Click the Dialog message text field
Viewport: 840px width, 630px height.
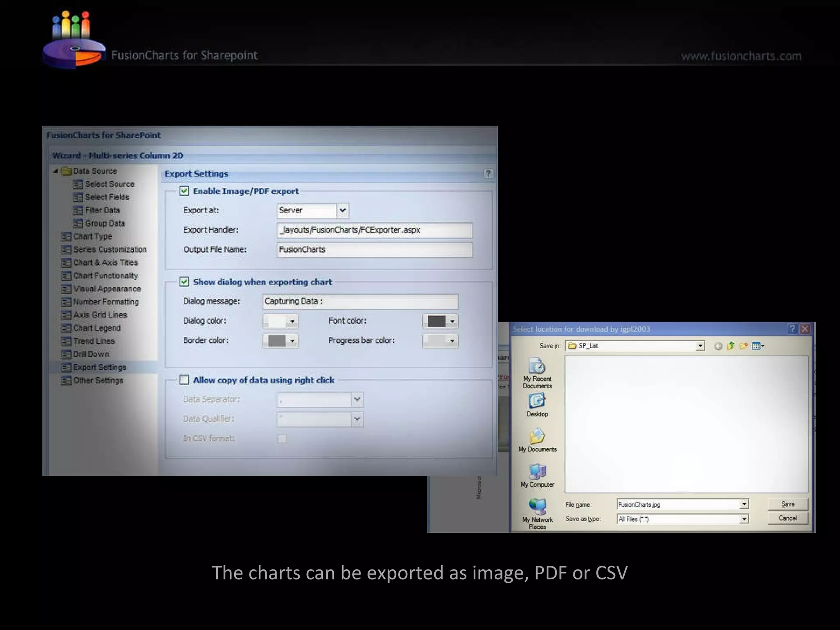click(360, 301)
